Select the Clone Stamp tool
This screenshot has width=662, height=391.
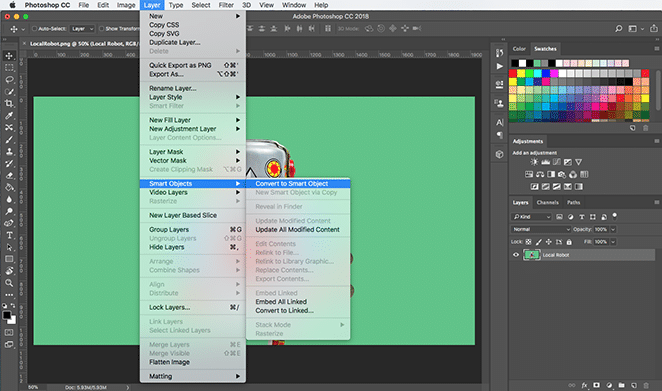pyautogui.click(x=9, y=151)
